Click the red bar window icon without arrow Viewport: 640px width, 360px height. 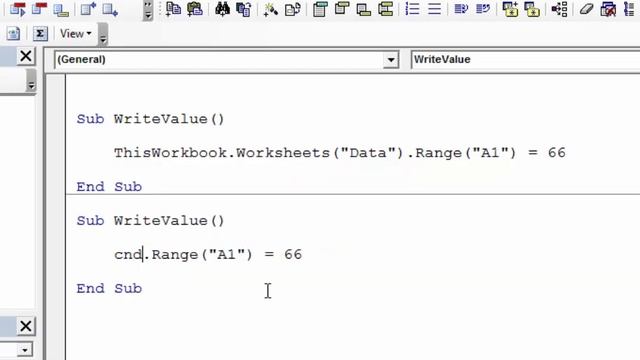[39, 9]
